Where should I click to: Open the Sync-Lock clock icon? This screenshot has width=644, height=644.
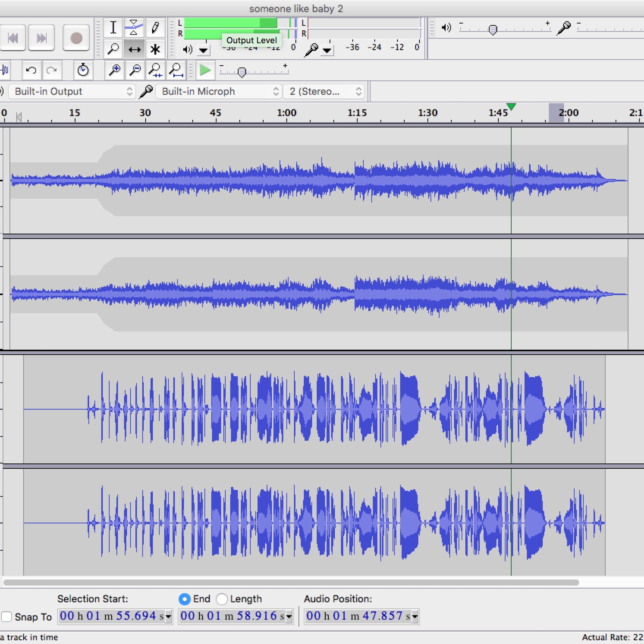(x=83, y=70)
